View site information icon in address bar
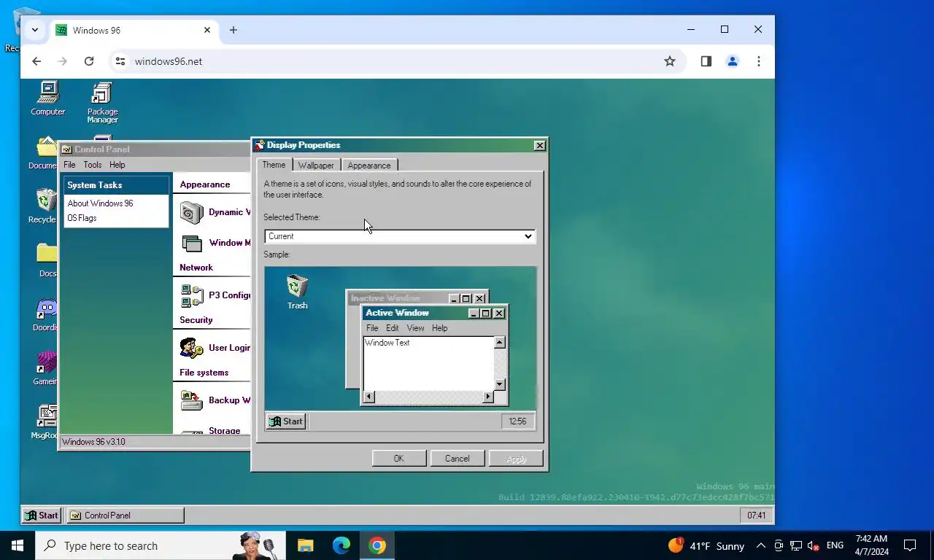Viewport: 934px width, 560px height. point(120,61)
